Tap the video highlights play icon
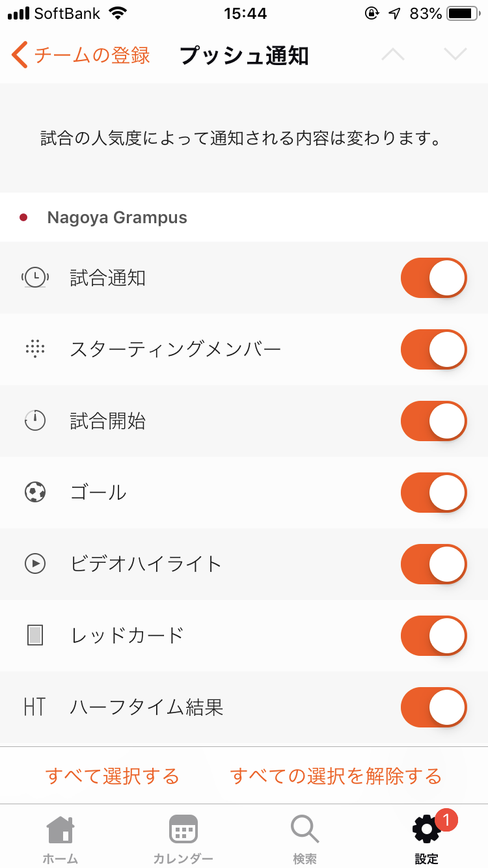488x868 pixels. pyautogui.click(x=35, y=563)
